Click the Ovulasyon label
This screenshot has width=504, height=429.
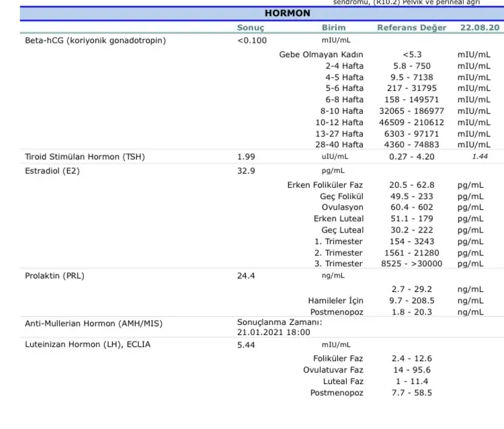pos(343,207)
